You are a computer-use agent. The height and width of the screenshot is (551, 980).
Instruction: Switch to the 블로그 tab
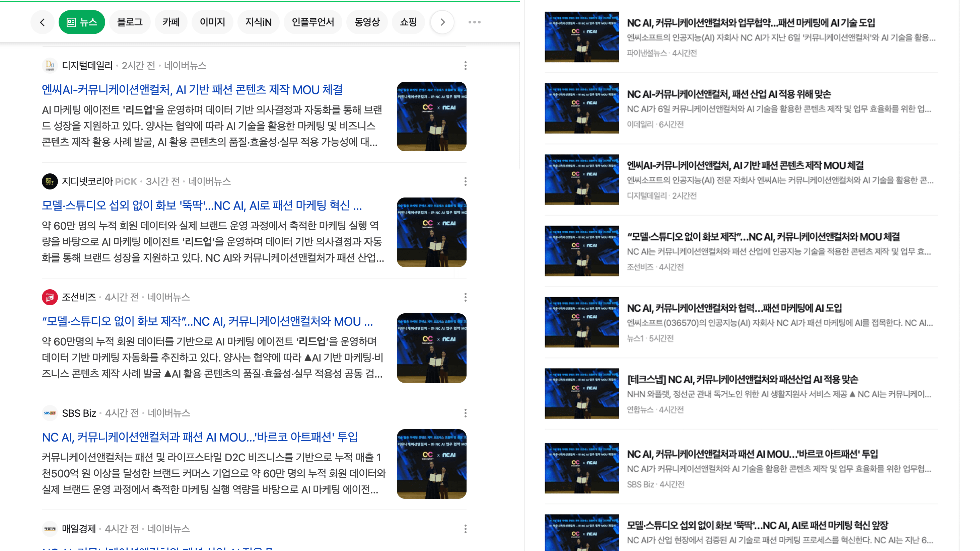[x=130, y=22]
